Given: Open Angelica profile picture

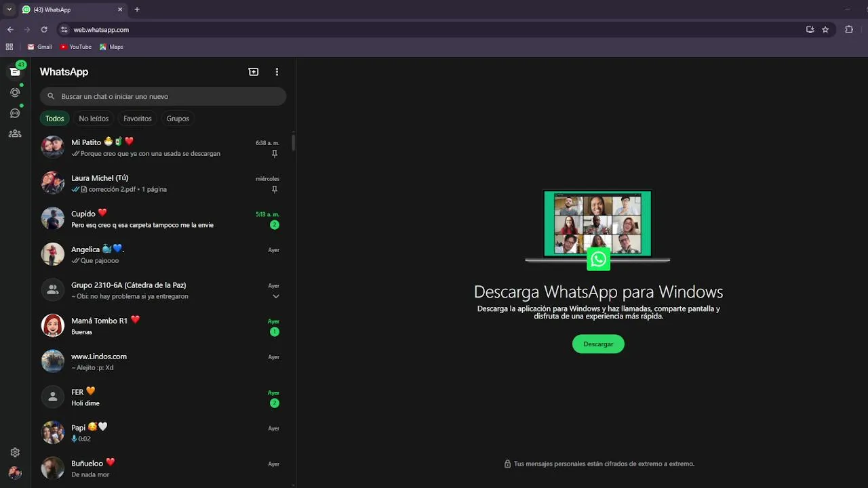Looking at the screenshot, I should pyautogui.click(x=53, y=254).
